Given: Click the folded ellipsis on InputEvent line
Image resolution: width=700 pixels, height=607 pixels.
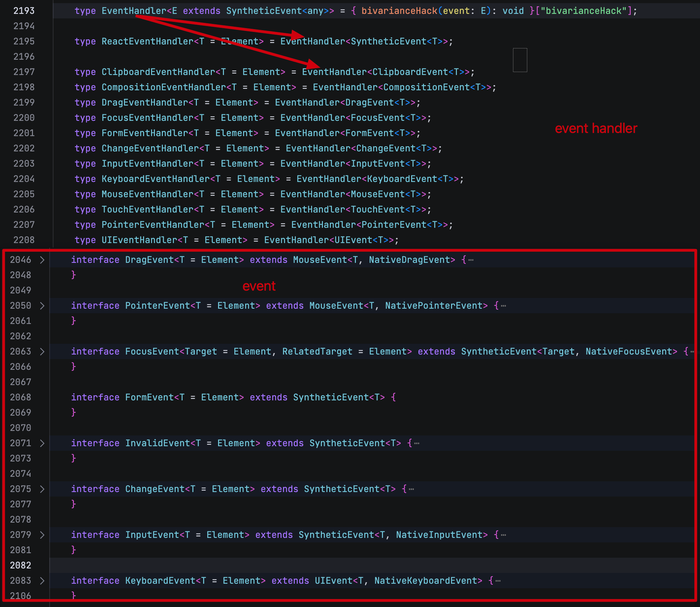Looking at the screenshot, I should (x=503, y=535).
